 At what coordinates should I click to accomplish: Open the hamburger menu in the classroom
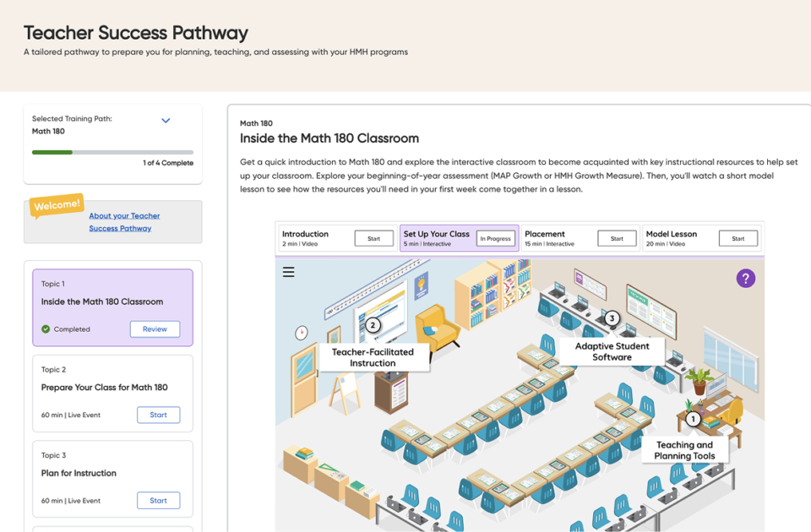289,272
